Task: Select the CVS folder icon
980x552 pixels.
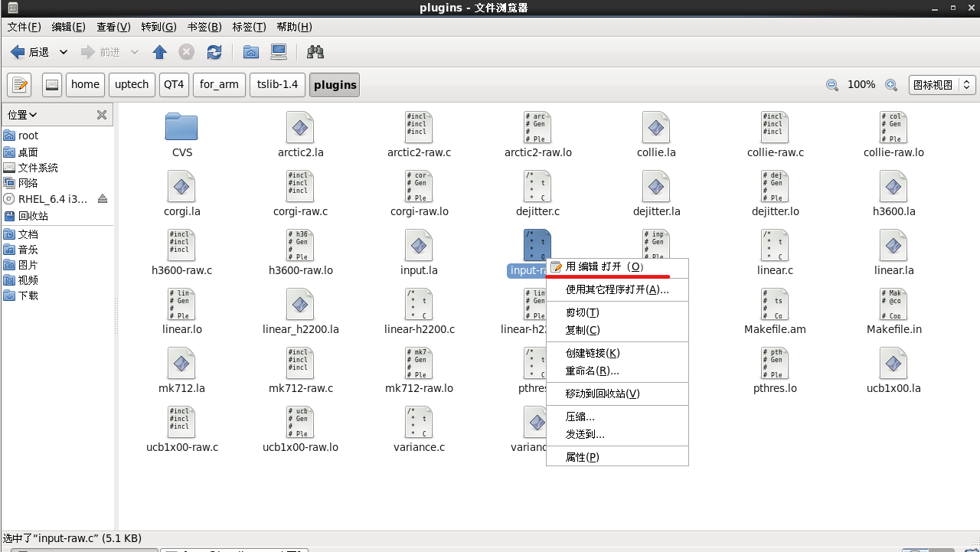Action: point(181,126)
